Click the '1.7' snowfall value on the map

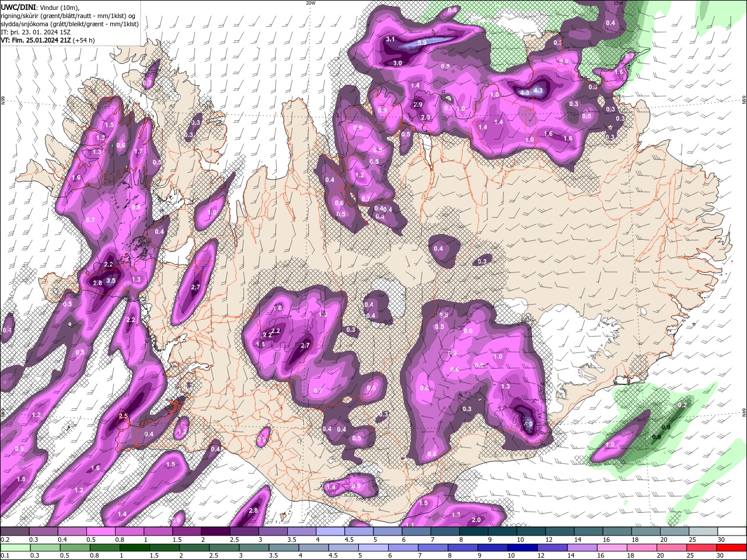[138, 152]
